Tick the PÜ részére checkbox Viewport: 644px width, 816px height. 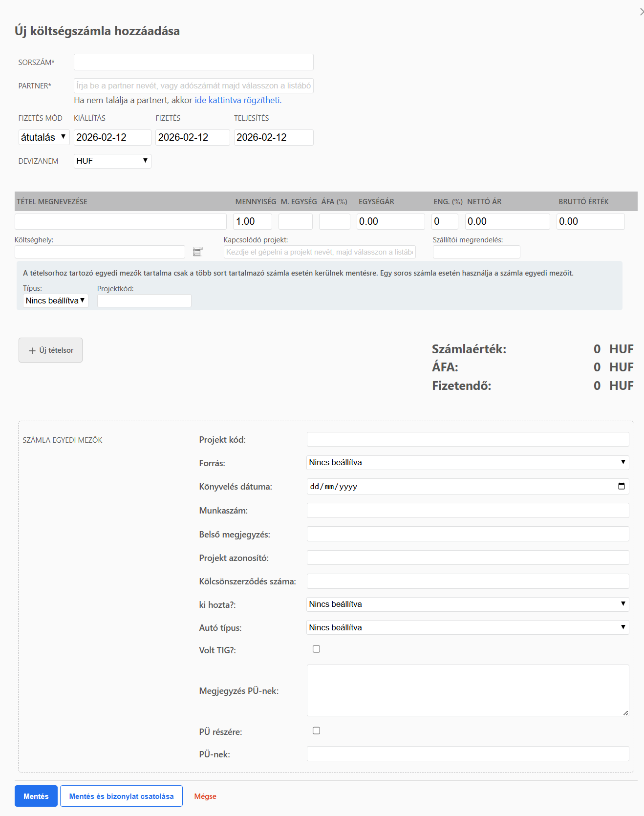(316, 730)
